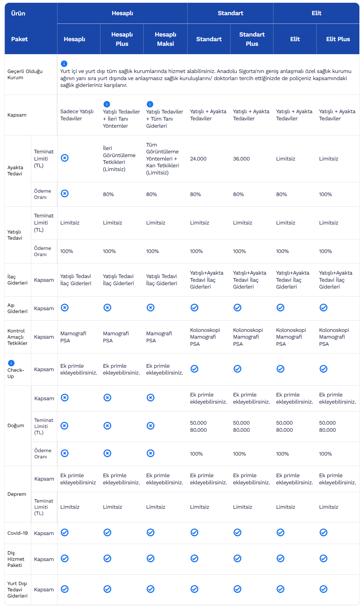
Task: Select the Standart Plus package header
Action: tap(252, 39)
